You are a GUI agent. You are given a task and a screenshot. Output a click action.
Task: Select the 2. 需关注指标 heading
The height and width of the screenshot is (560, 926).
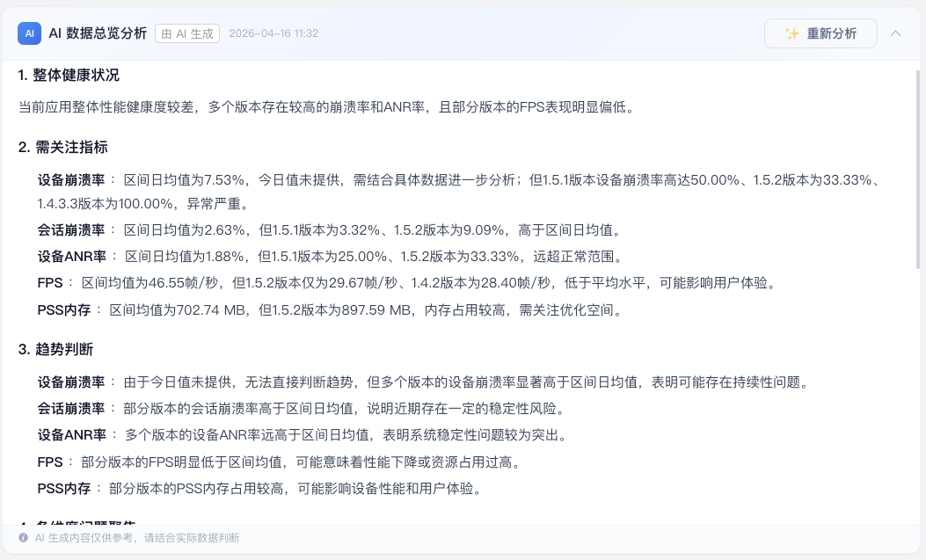(x=63, y=147)
